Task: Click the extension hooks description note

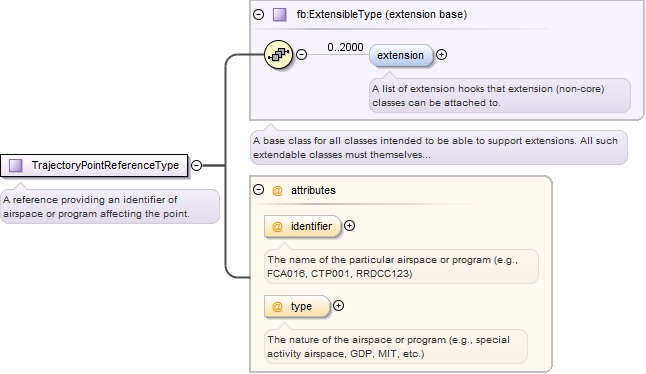Action: click(x=500, y=96)
